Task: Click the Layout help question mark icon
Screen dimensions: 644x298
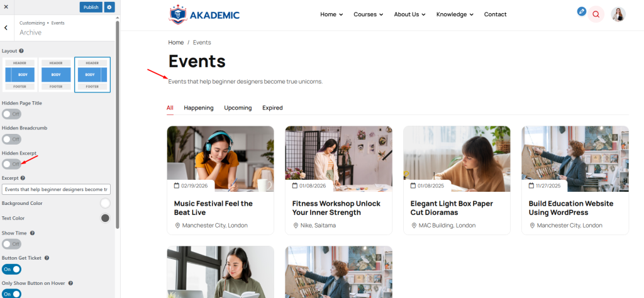Action: tap(21, 51)
